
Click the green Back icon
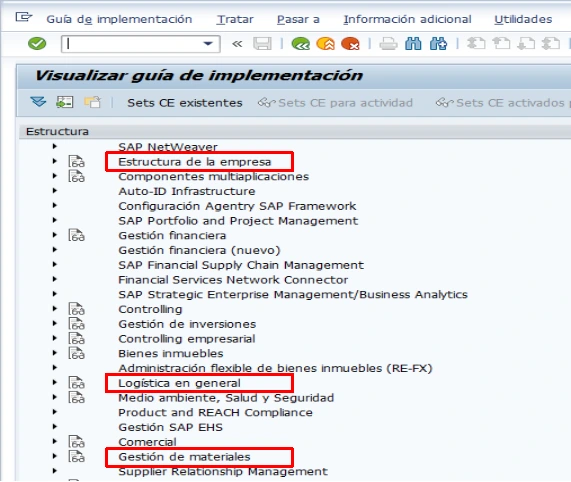(x=300, y=44)
